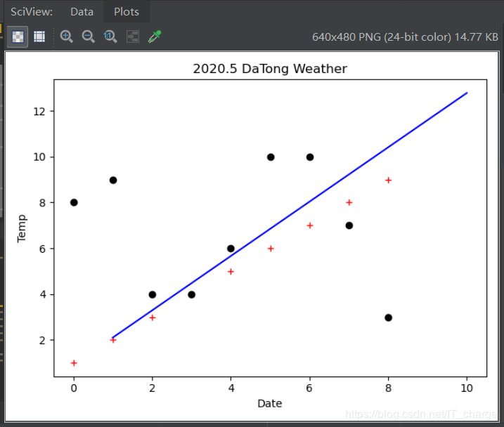Screen dimensions: 504x427
Task: Click the x-axis tick label 10
Action: click(467, 388)
